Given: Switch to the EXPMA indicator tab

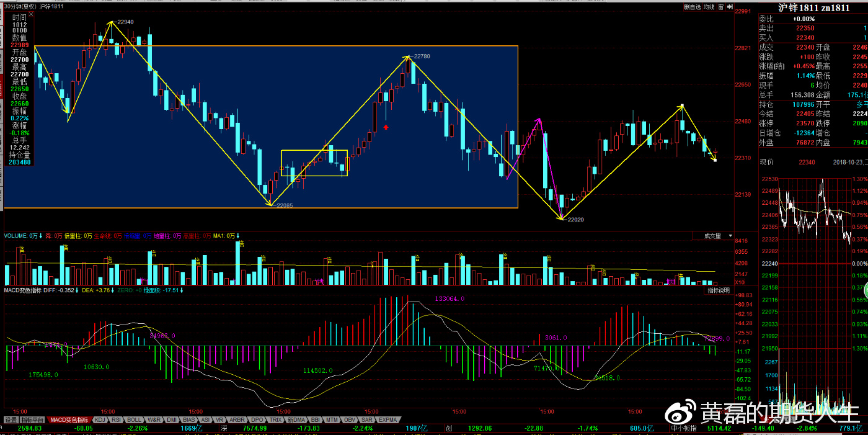Looking at the screenshot, I should (x=387, y=420).
